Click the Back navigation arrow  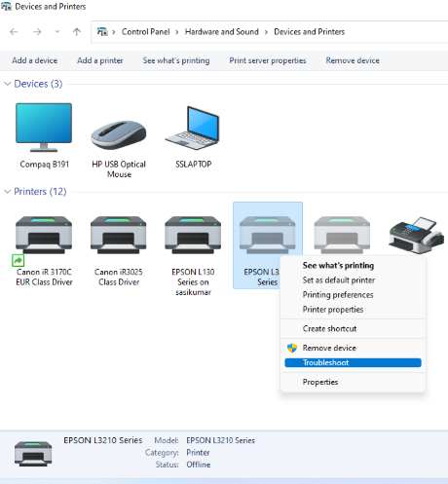14,32
